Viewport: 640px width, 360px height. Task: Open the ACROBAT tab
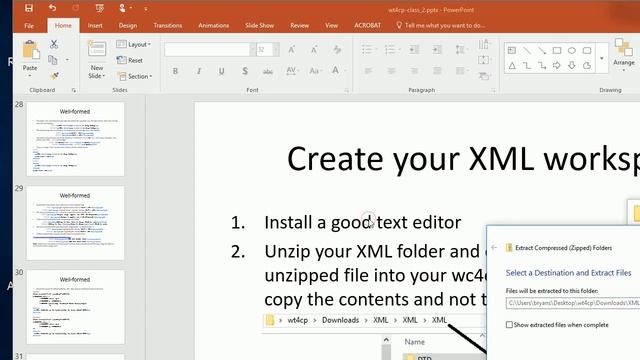tap(367, 26)
